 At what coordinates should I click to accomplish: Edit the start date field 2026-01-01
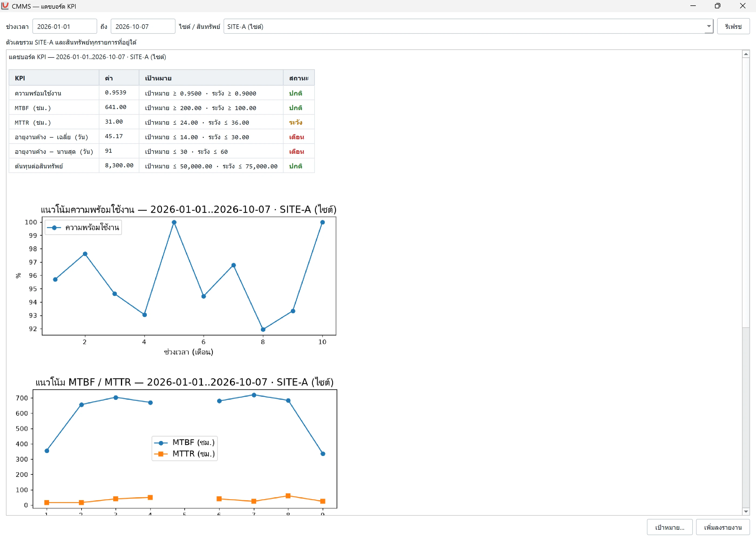coord(65,26)
